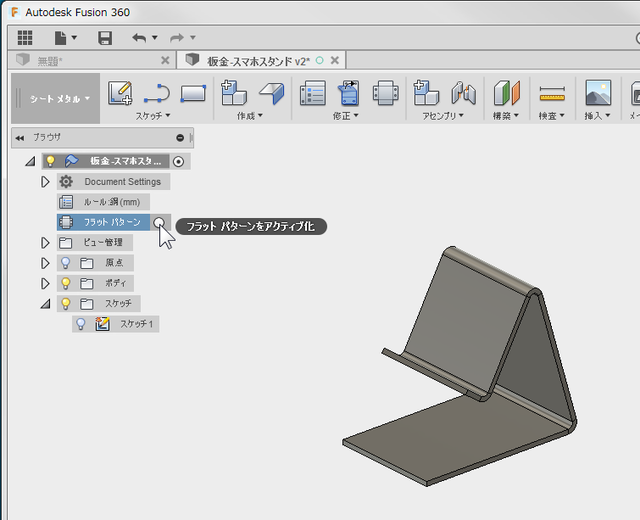
Task: Click the Fusion 360 app logo
Action: (x=15, y=12)
